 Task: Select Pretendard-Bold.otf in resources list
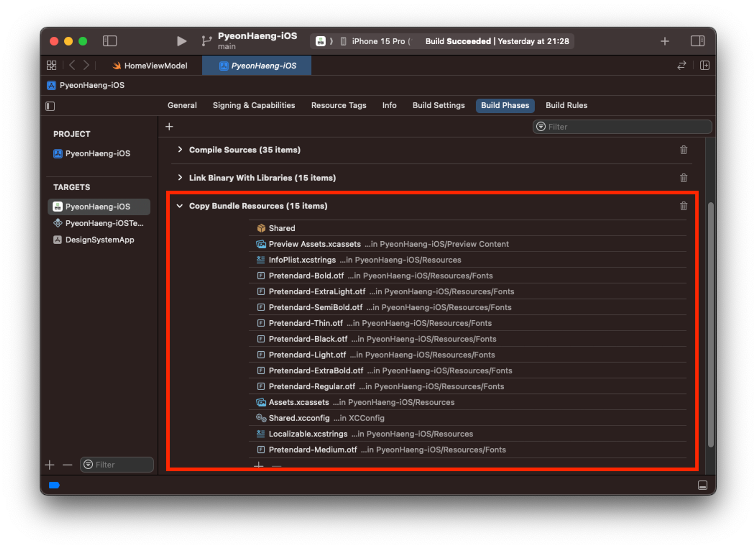click(306, 276)
